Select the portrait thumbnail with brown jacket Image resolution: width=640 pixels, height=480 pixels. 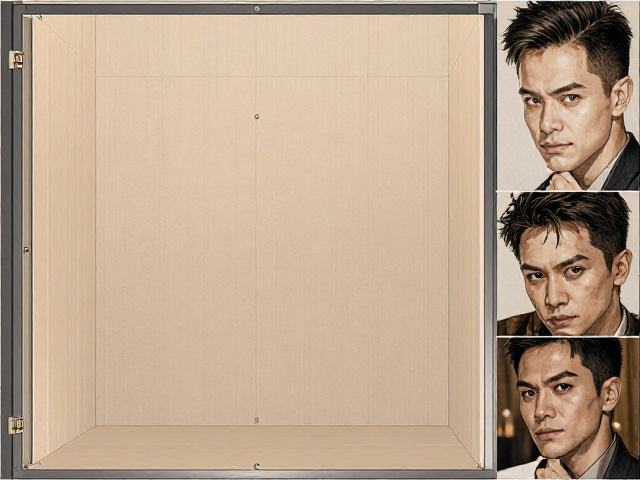point(568,264)
